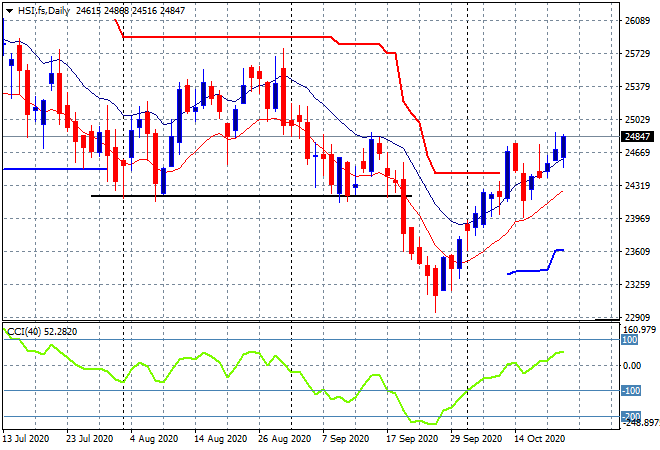Click the price axis label 23259
Screen dimensions: 660x450
637,284
